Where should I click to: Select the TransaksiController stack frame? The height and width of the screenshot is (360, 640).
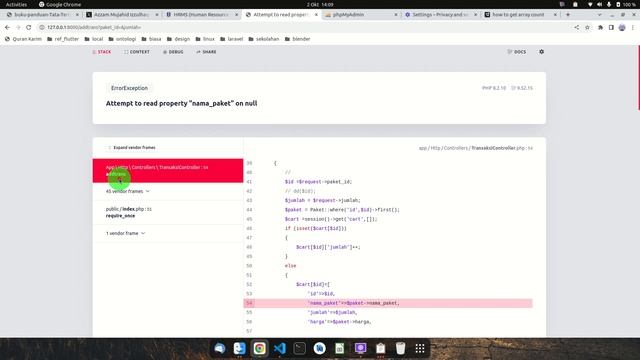click(168, 171)
